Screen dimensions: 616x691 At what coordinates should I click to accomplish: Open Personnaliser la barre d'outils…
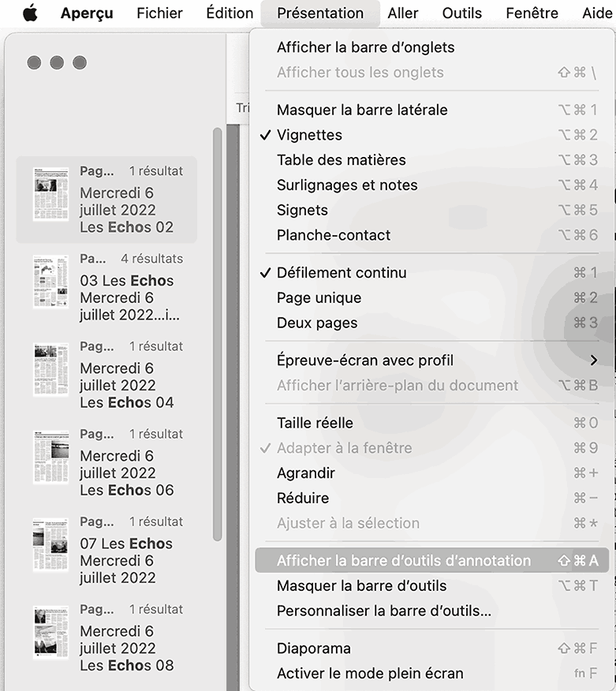(431, 611)
